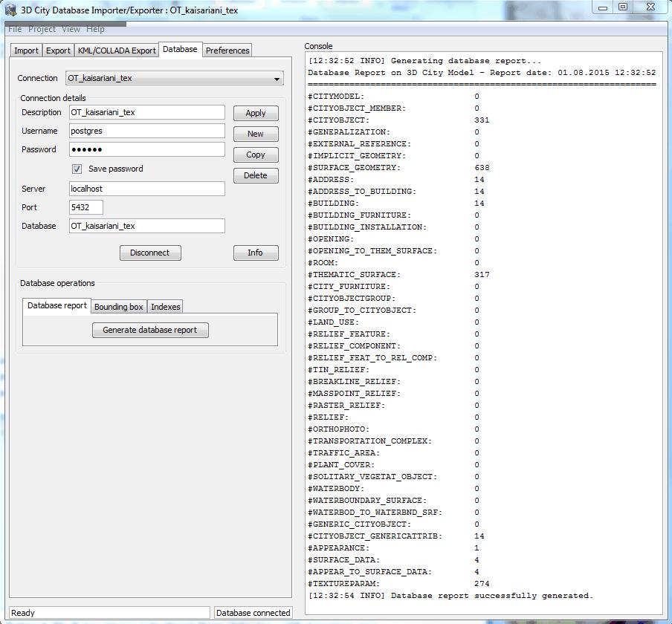This screenshot has width=672, height=624.
Task: Click the 'Database connected' status bar text
Action: (x=253, y=613)
